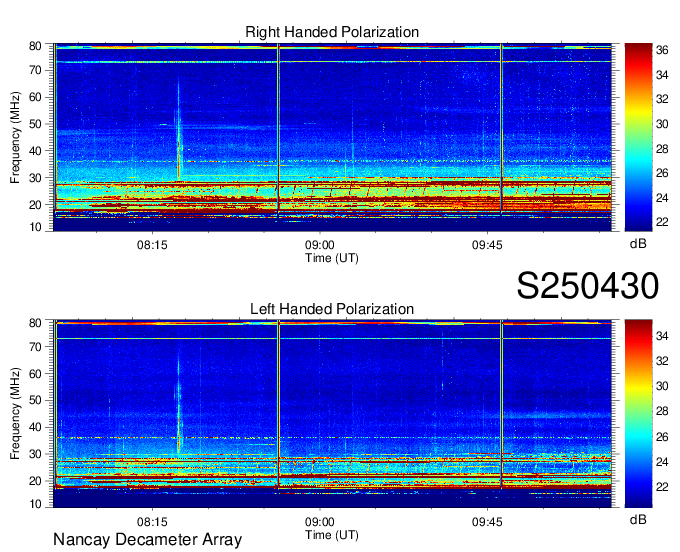Click the 20 MHz tick of the Left Handed plot
The height and width of the screenshot is (552, 680).
(x=35, y=481)
